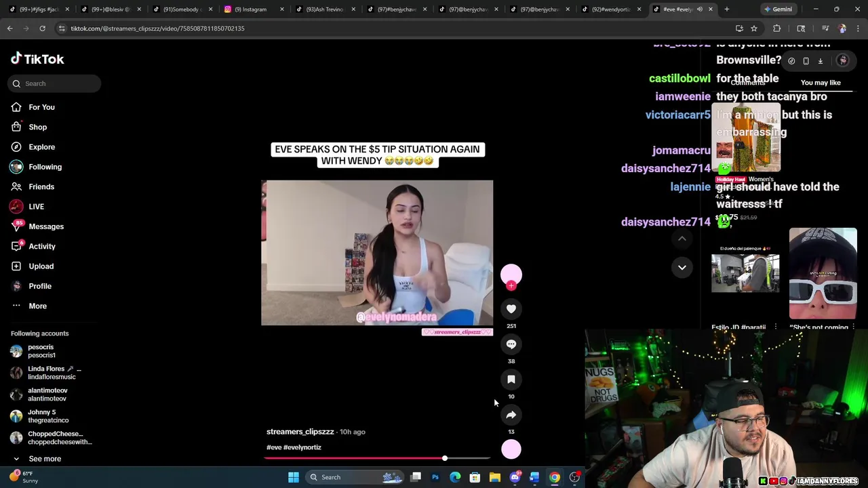The width and height of the screenshot is (868, 488).
Task: Open the spinning sound disc below share
Action: [x=511, y=449]
